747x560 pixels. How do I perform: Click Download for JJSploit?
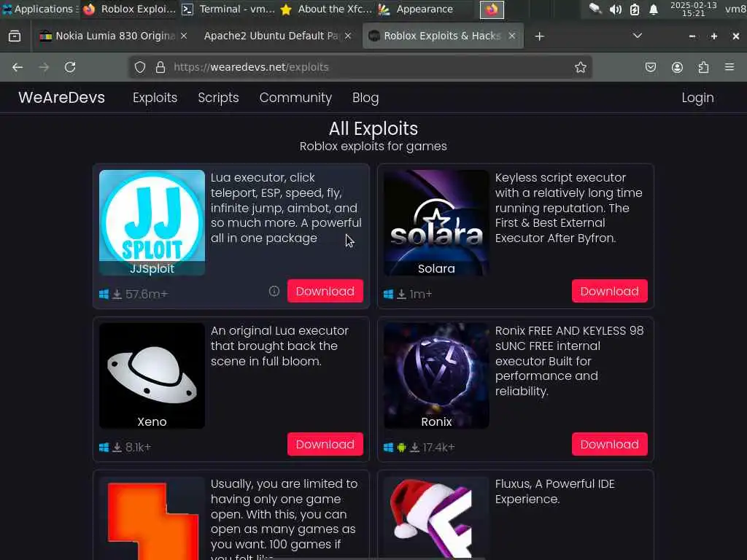(325, 291)
